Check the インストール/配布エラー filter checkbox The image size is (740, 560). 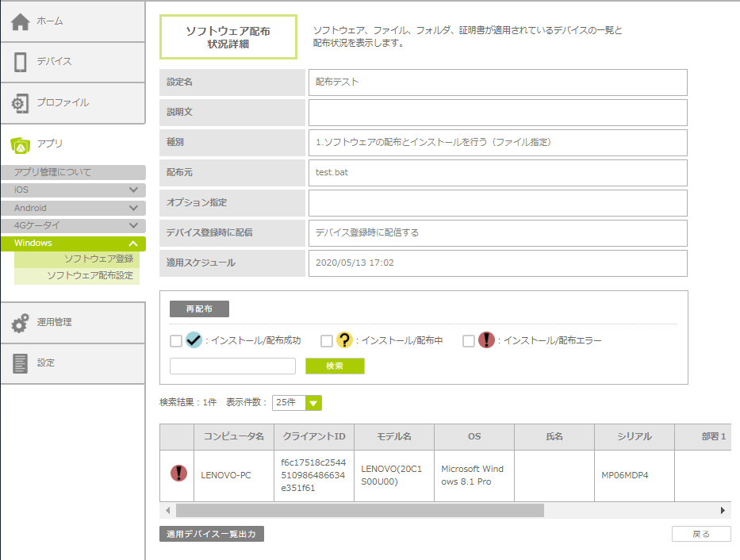(x=469, y=341)
